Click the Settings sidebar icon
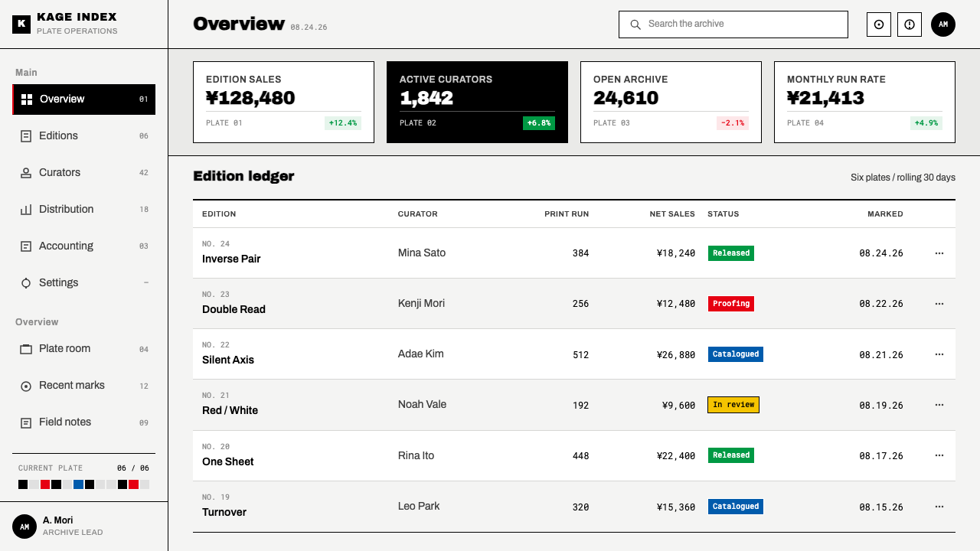The height and width of the screenshot is (551, 980). [26, 283]
